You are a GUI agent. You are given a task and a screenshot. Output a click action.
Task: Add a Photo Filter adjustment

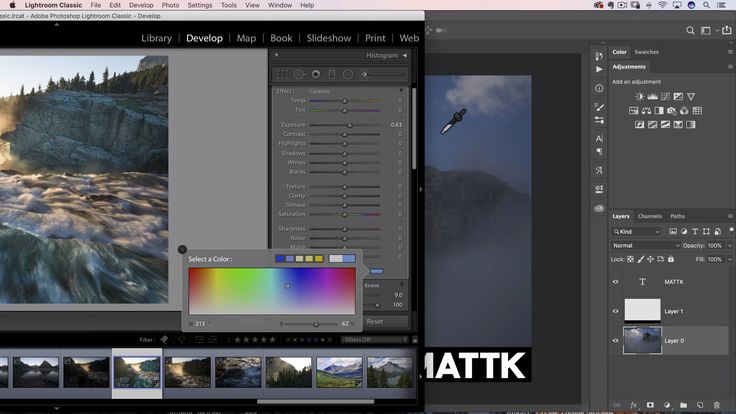click(x=672, y=111)
